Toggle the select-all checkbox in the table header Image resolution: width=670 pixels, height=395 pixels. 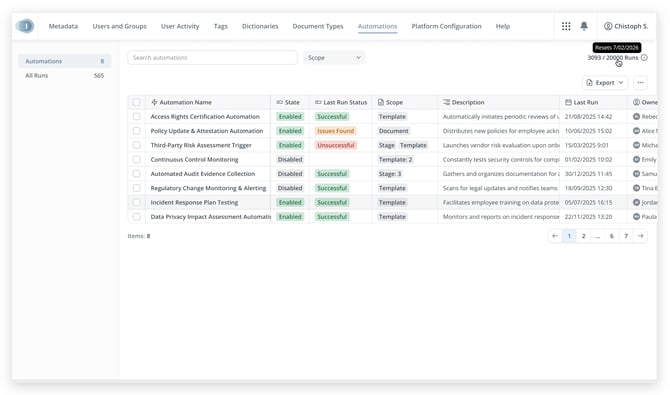pos(136,102)
